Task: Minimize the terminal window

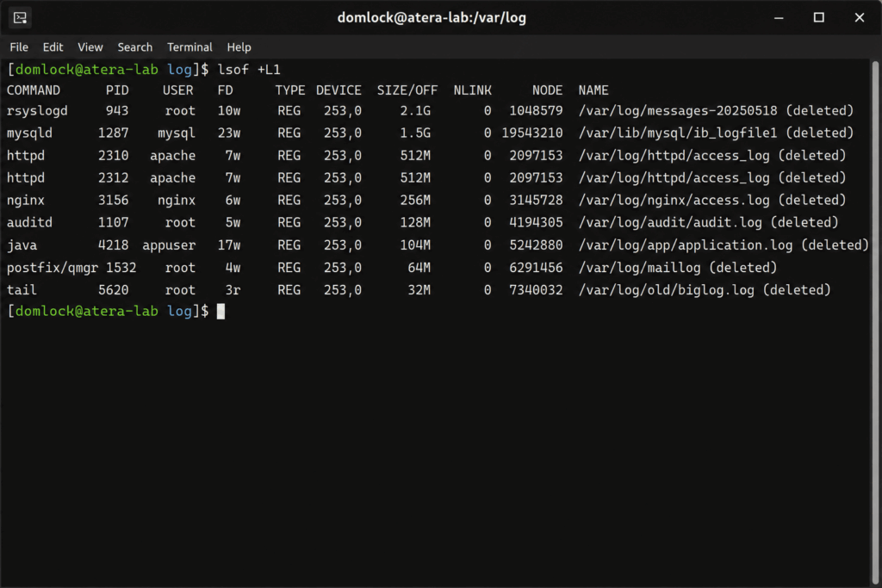Action: 779,17
